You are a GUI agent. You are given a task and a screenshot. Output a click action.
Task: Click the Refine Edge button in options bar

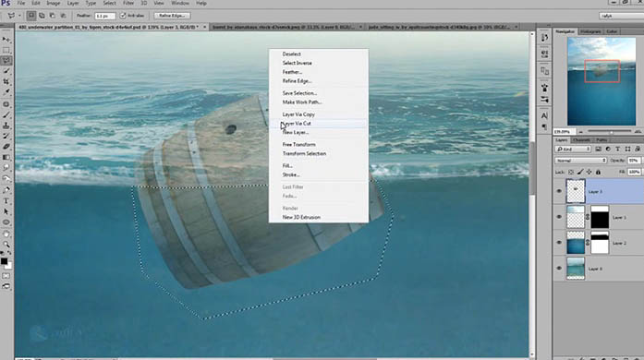[x=172, y=16]
